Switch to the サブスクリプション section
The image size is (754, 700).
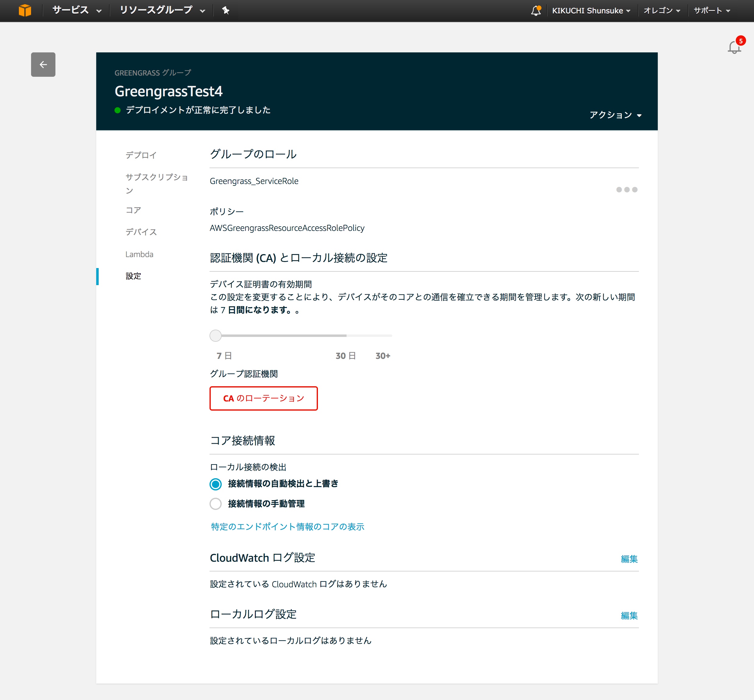(157, 183)
